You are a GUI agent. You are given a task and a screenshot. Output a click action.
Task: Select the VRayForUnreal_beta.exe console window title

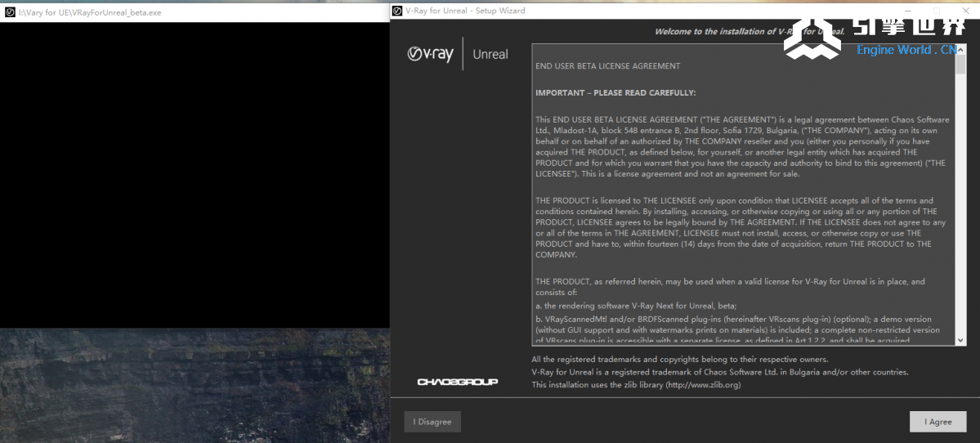tap(90, 12)
